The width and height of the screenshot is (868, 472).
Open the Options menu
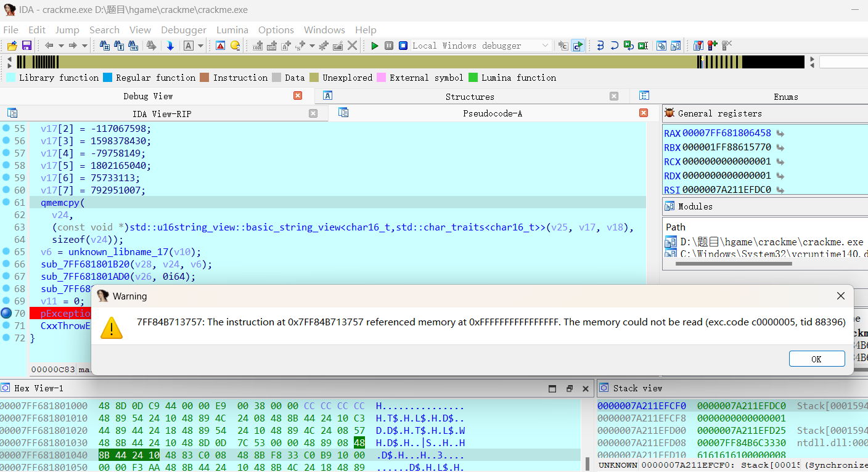(276, 30)
